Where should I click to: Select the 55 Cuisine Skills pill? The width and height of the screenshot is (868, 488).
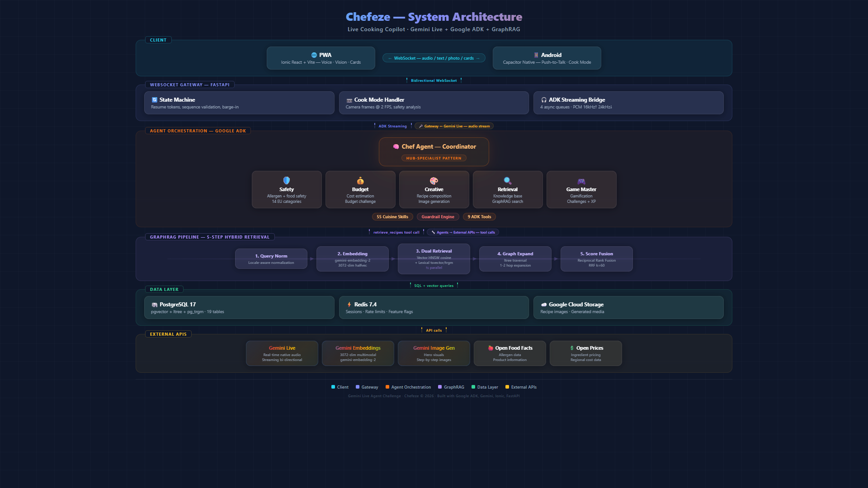(392, 217)
